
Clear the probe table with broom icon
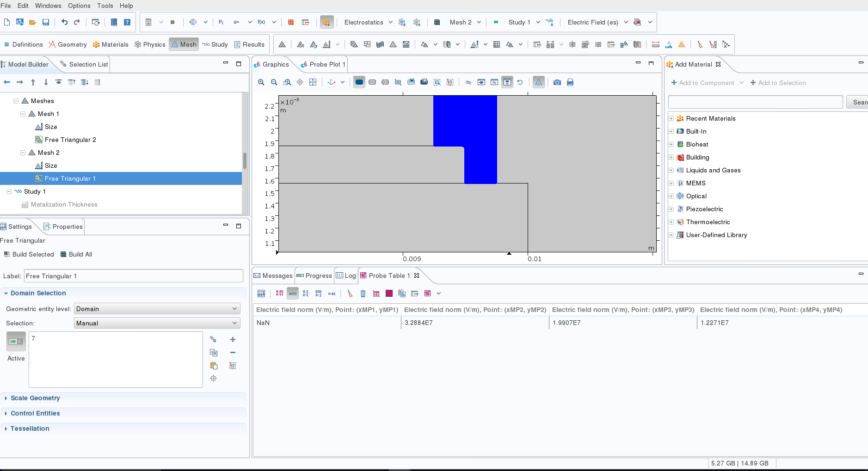pyautogui.click(x=350, y=294)
